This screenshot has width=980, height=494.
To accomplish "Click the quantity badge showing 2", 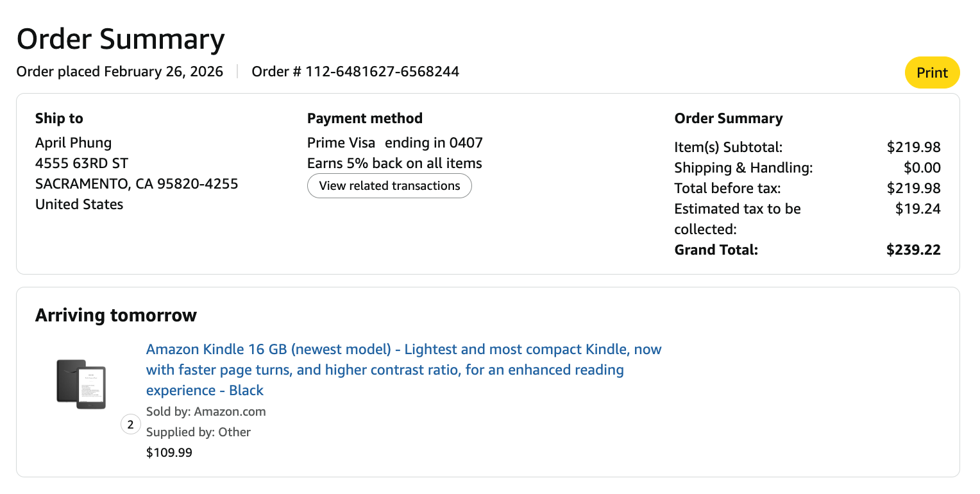I will click(131, 425).
